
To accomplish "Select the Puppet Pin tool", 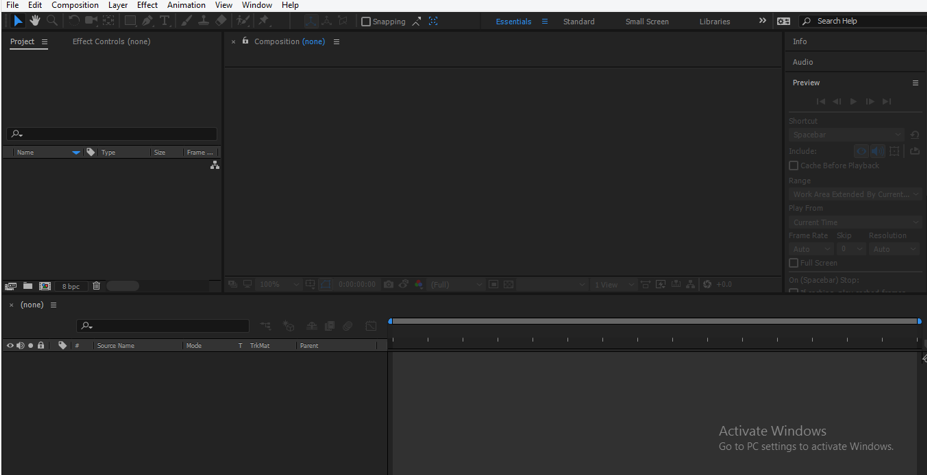I will [264, 21].
